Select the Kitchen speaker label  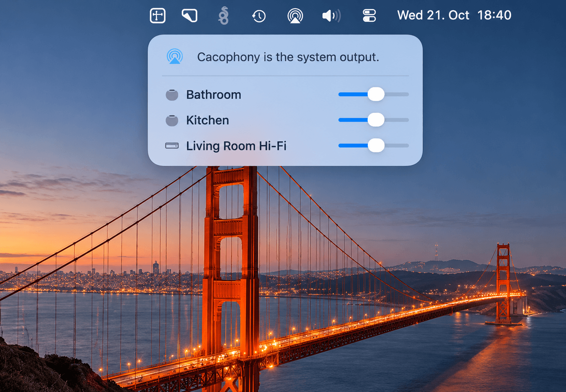click(x=208, y=120)
